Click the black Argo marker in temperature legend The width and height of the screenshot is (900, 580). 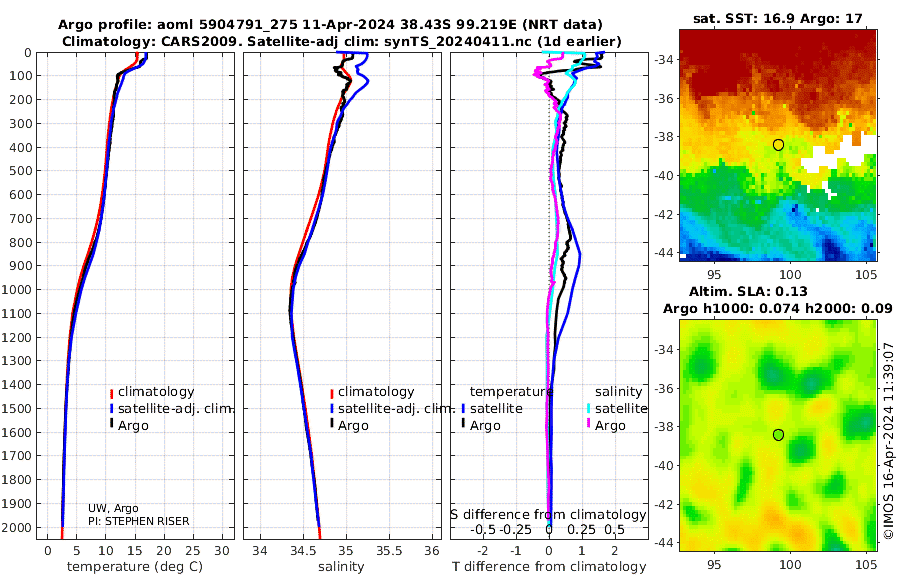tap(111, 424)
